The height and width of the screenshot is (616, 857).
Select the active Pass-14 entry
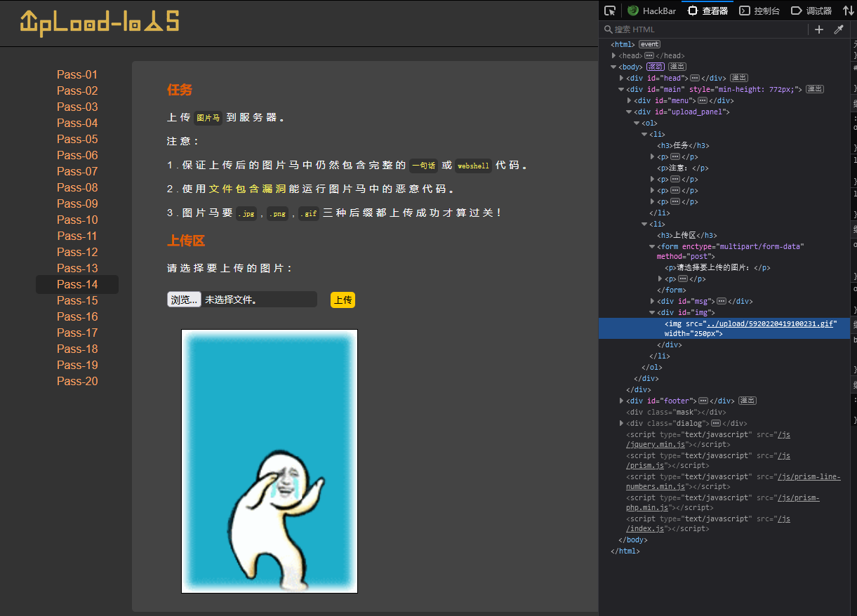(77, 284)
